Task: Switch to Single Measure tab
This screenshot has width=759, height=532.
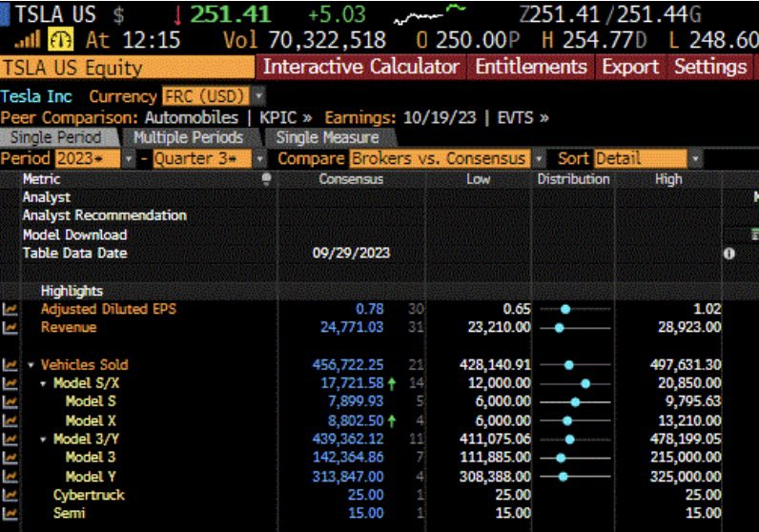Action: point(328,137)
